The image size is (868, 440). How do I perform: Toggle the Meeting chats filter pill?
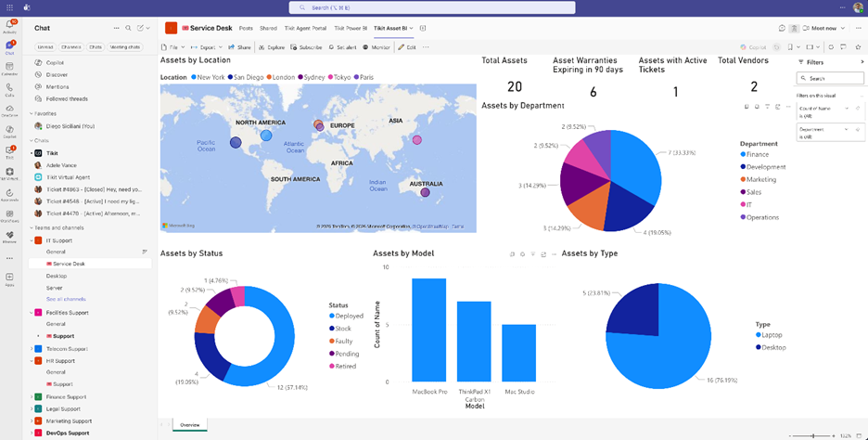(x=125, y=46)
